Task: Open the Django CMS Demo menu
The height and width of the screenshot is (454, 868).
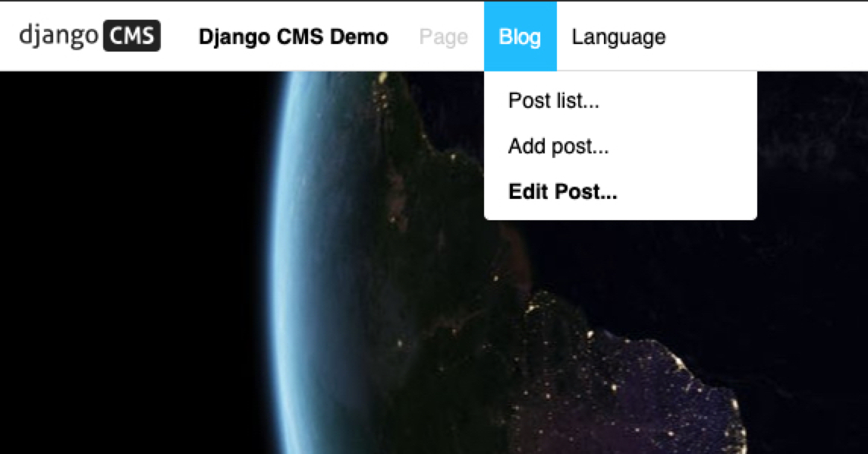Action: 294,36
